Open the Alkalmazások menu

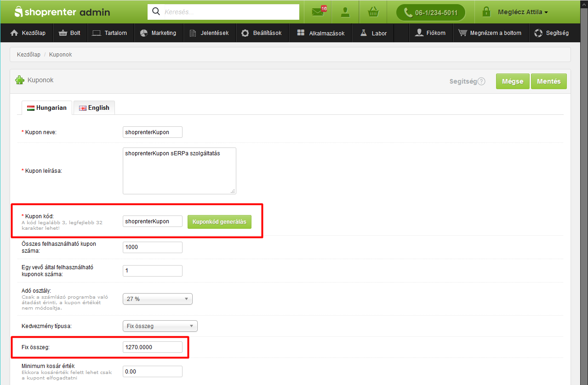click(x=320, y=33)
